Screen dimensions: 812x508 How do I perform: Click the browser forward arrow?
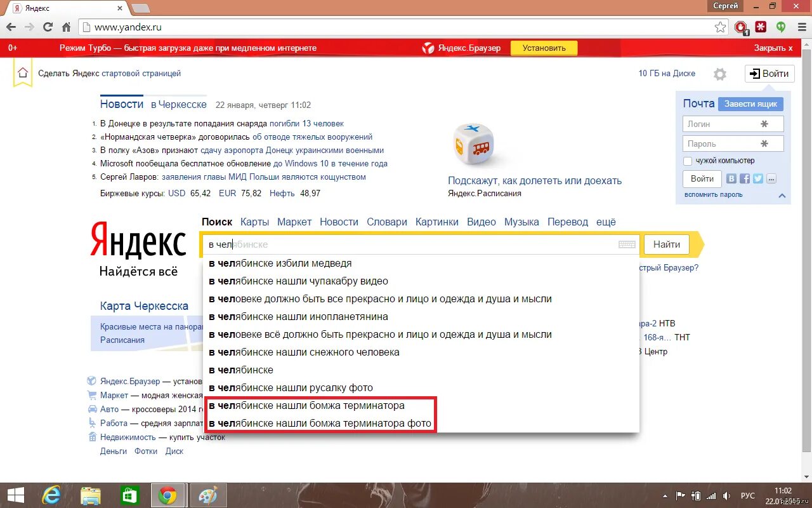click(x=29, y=27)
